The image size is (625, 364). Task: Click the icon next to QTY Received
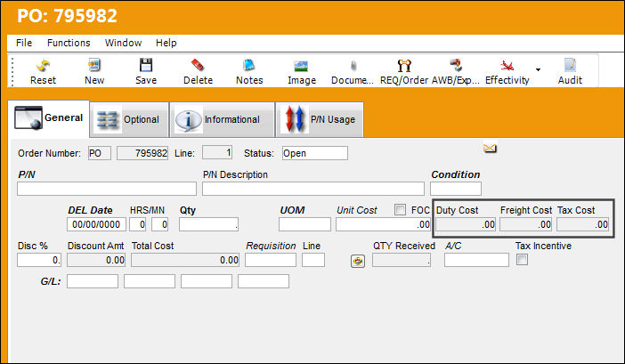coord(358,262)
